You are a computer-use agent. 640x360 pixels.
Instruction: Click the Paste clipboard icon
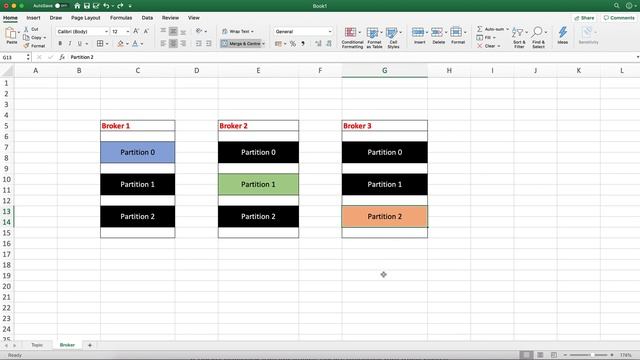11,33
